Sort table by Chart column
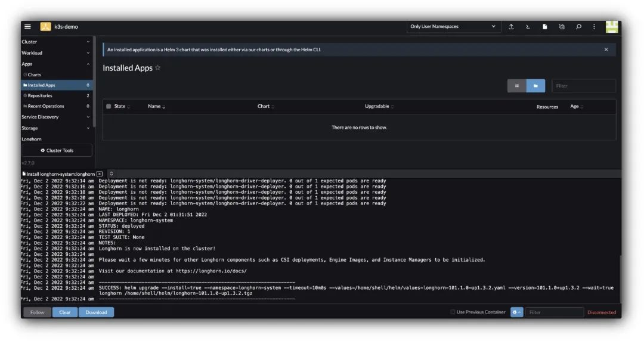 click(x=266, y=106)
